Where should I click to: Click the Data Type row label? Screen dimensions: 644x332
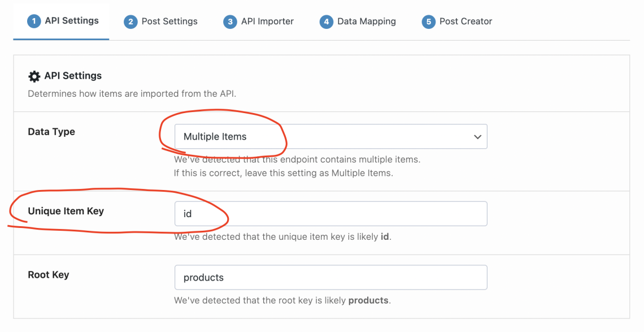coord(51,131)
